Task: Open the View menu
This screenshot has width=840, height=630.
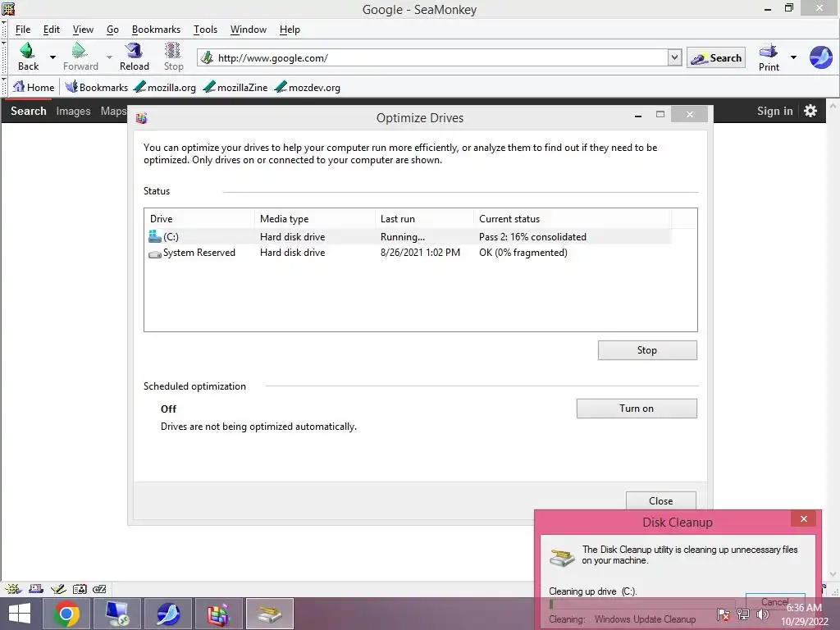Action: (83, 30)
